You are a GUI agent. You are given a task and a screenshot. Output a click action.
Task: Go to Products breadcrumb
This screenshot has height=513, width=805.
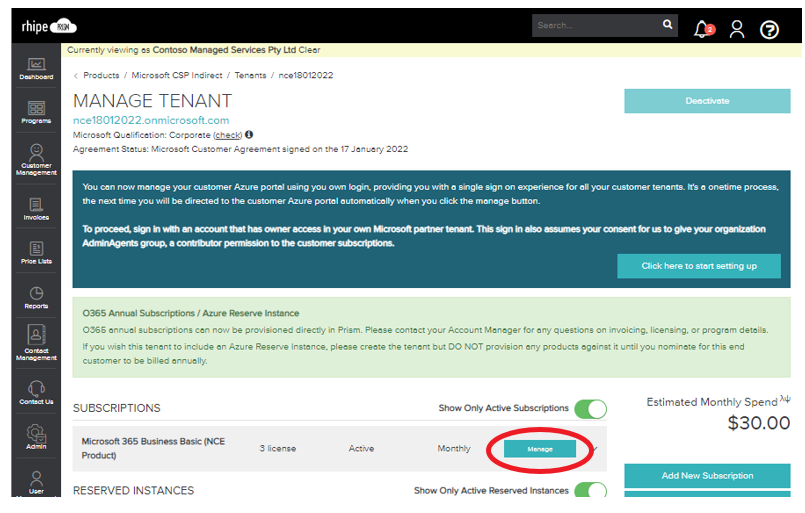tap(101, 75)
